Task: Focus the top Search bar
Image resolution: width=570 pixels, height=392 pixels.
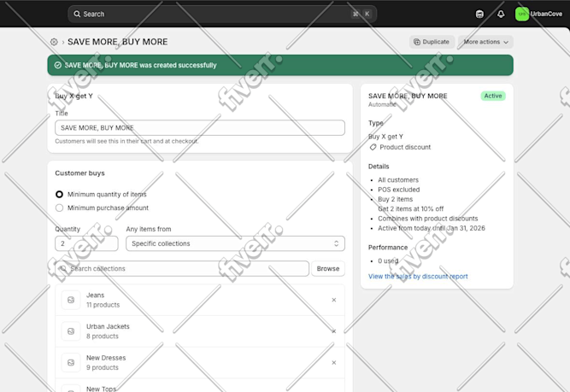Action: (222, 14)
